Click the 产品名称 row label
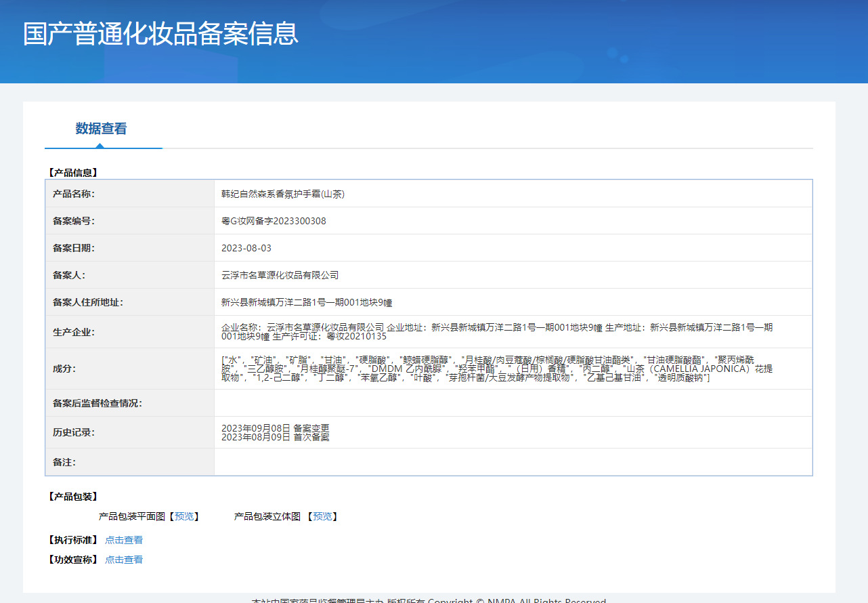The image size is (868, 603). (74, 194)
